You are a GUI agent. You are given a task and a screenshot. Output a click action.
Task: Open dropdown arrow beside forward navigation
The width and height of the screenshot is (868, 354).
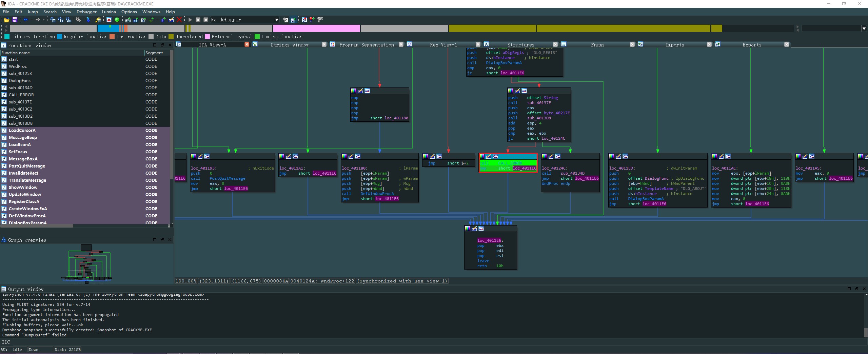tap(43, 20)
